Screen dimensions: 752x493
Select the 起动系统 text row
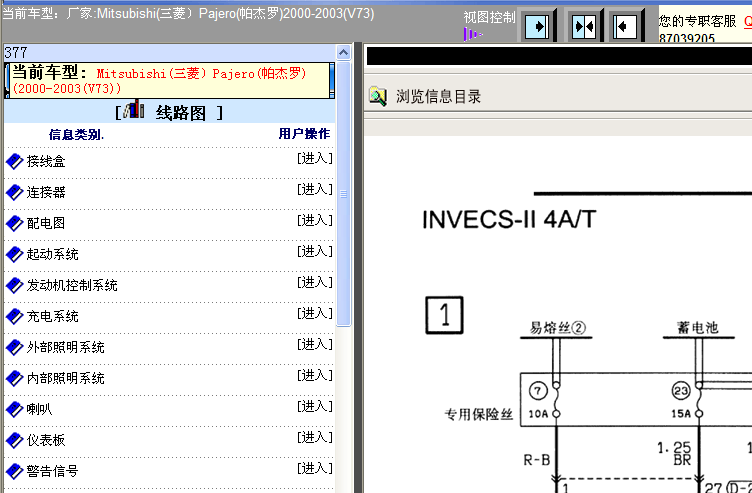(53, 254)
